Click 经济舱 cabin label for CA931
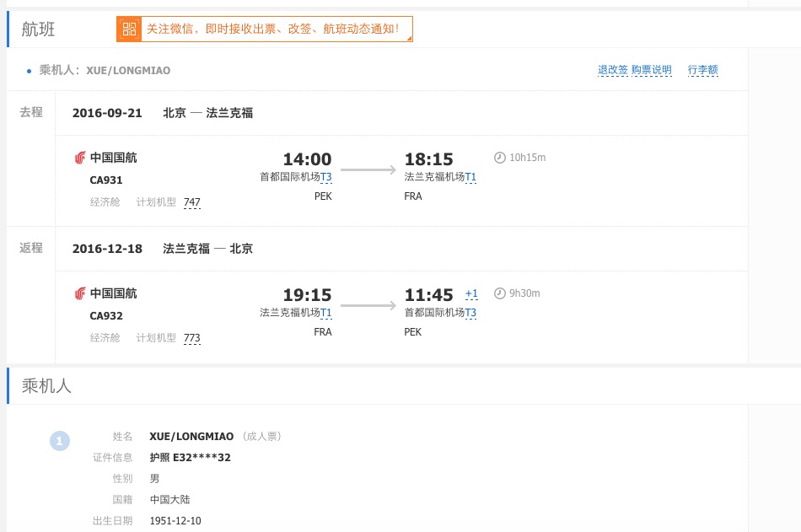 coord(105,202)
